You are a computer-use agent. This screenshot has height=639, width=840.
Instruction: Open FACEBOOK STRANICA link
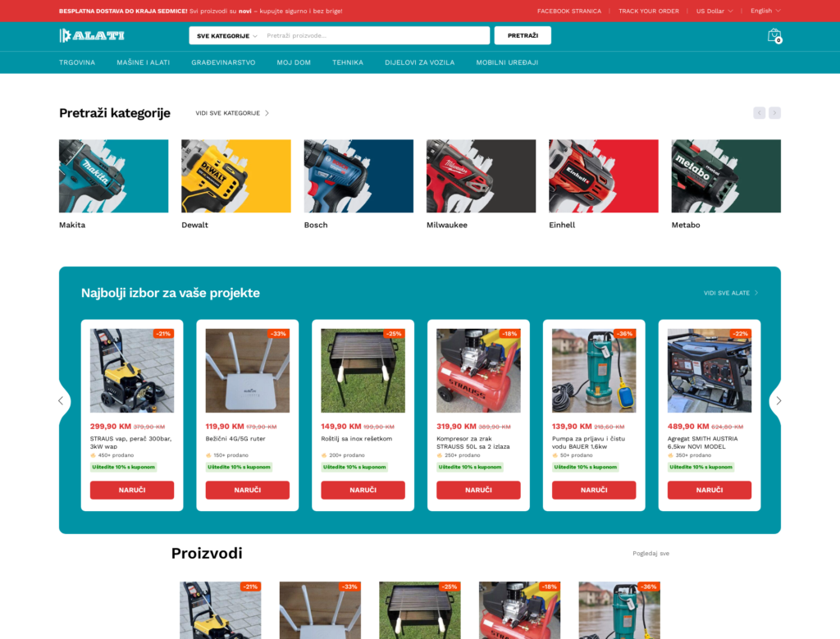pos(569,11)
